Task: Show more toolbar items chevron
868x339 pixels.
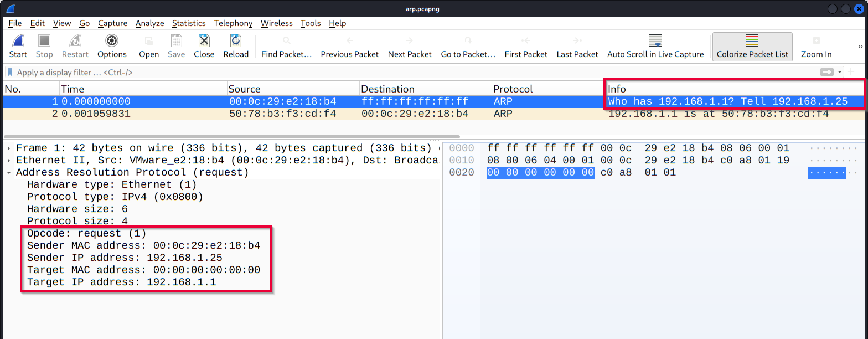Action: point(861,46)
